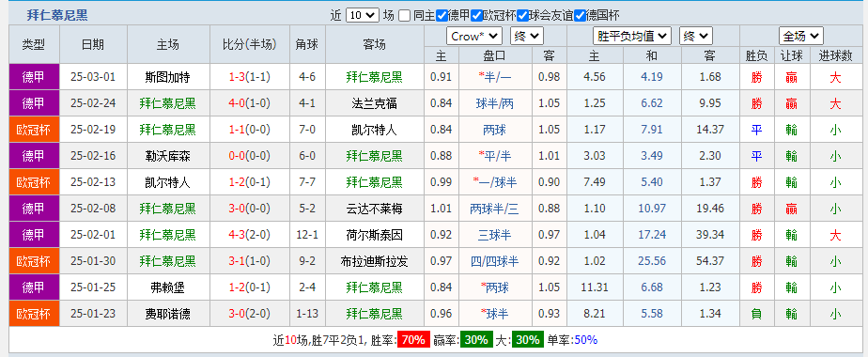Open the 全场 period dropdown
This screenshot has height=357, width=868.
pos(801,37)
